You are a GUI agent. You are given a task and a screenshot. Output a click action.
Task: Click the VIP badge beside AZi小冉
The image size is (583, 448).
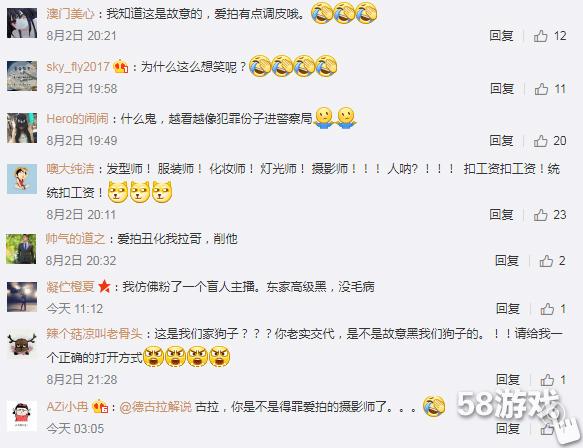(100, 406)
